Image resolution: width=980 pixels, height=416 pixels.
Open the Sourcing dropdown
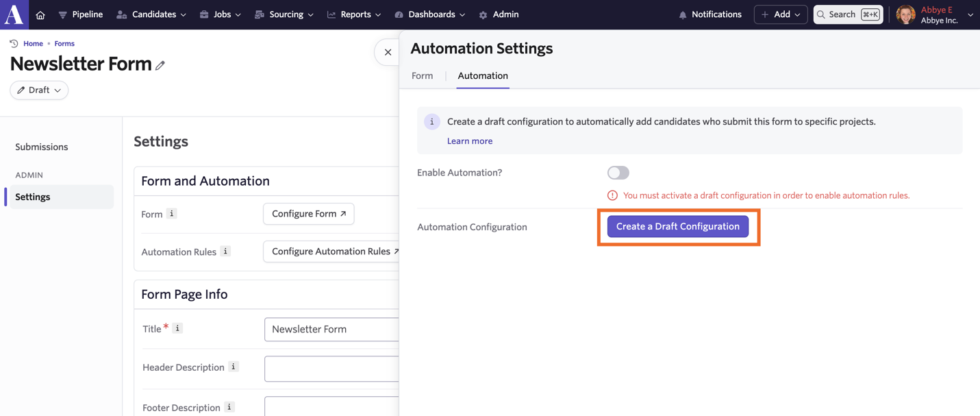284,14
